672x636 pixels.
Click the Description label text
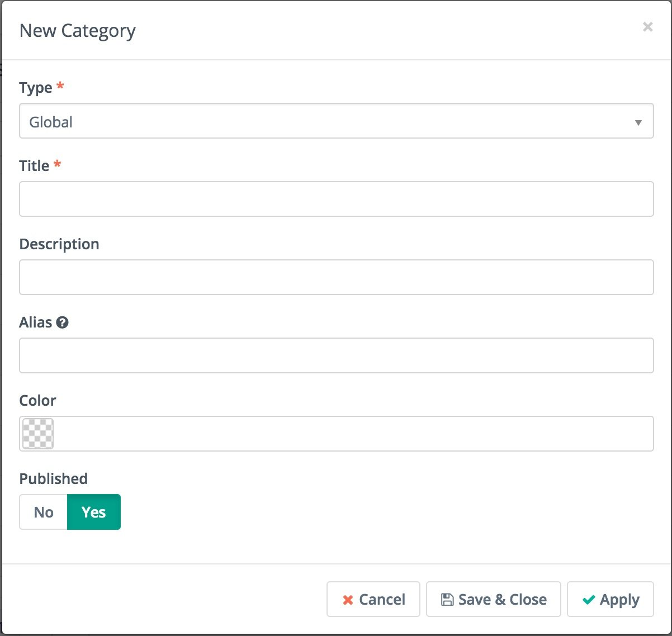[59, 244]
